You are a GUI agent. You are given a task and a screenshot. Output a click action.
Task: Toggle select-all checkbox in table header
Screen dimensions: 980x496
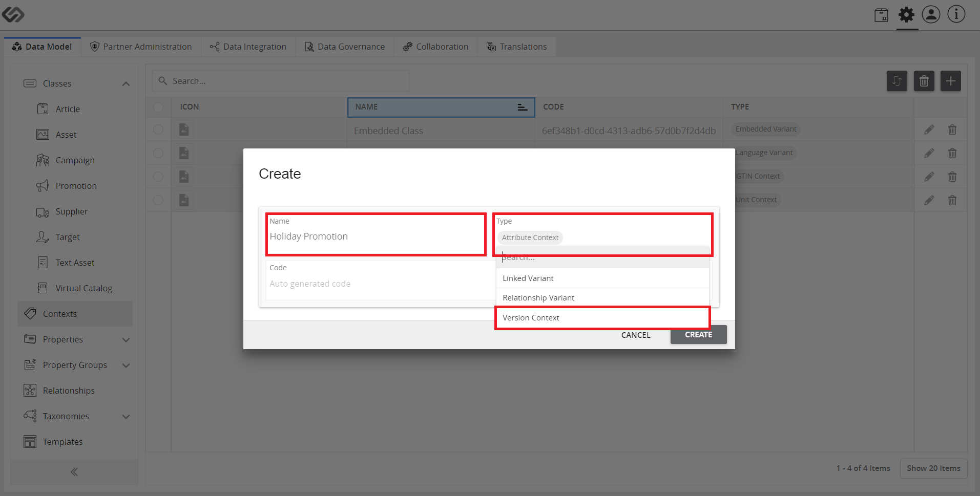pos(158,107)
